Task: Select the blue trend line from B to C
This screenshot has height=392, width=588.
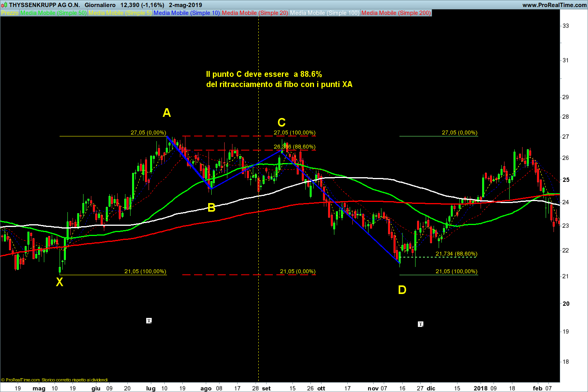Action: click(x=247, y=169)
